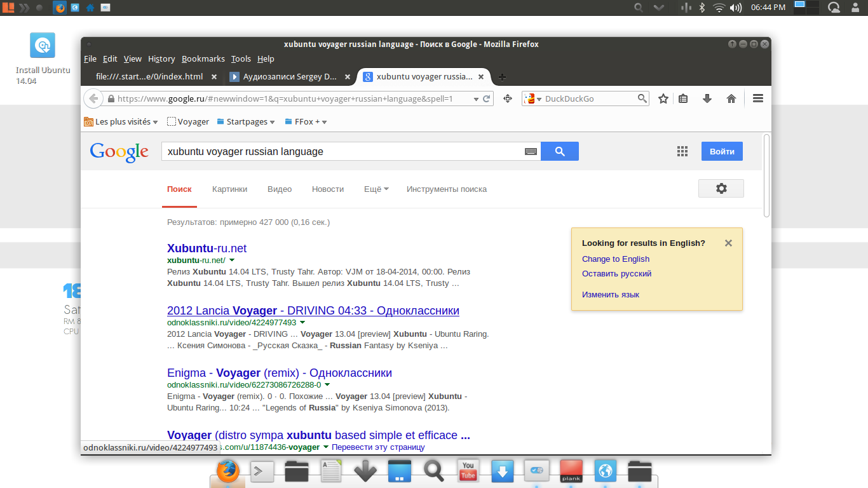
Task: Expand green arrow next to xubuntu-ru.net URL
Action: (232, 261)
